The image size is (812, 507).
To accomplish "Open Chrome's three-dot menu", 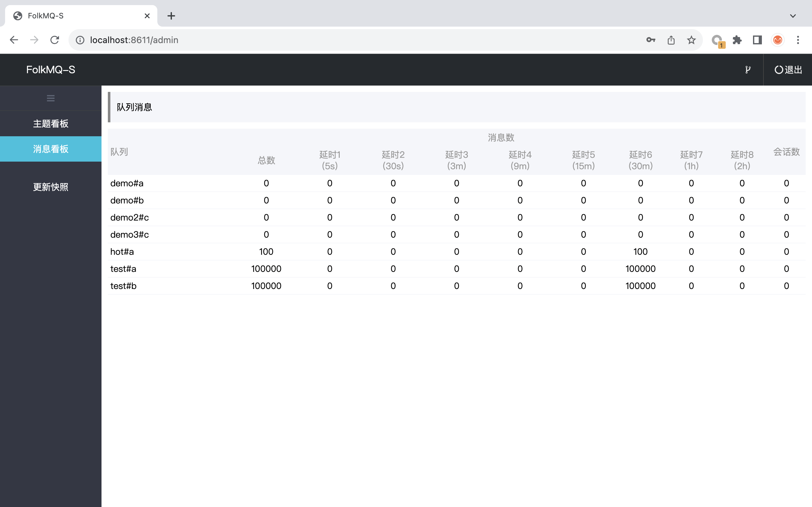I will tap(798, 40).
